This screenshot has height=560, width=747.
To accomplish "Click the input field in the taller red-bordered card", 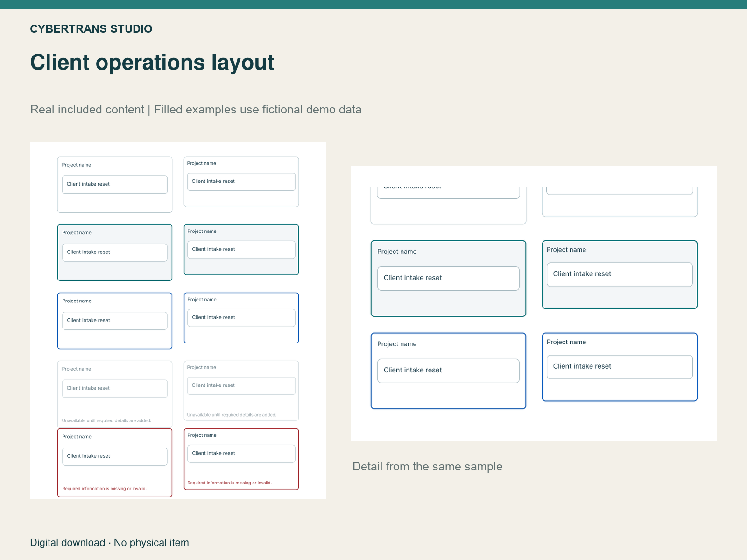I will (115, 456).
